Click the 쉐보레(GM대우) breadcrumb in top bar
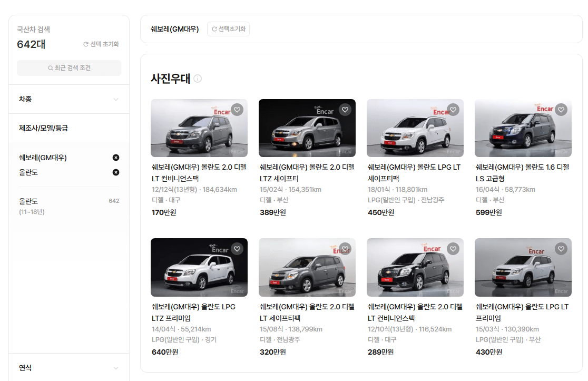Image resolution: width=588 pixels, height=381 pixels. coord(175,29)
